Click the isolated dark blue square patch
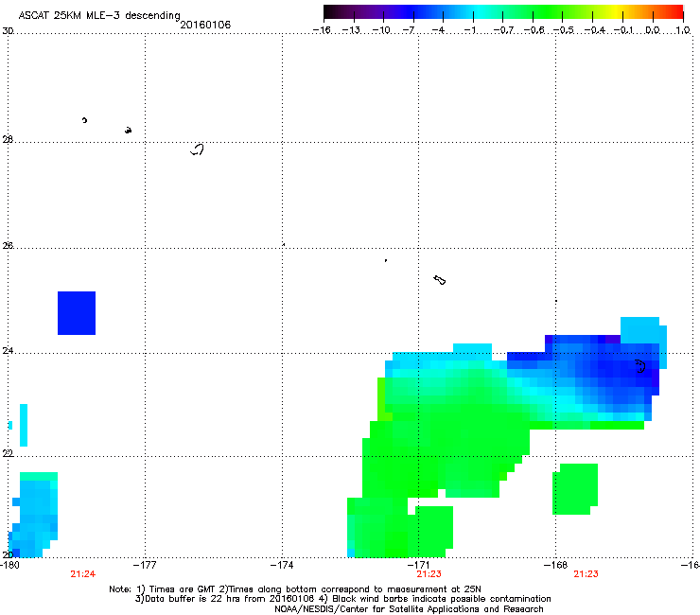This screenshot has width=700, height=615. coord(77,313)
